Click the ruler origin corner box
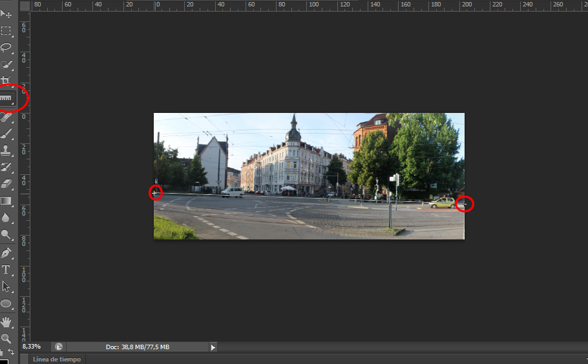588x364 pixels. [x=25, y=6]
